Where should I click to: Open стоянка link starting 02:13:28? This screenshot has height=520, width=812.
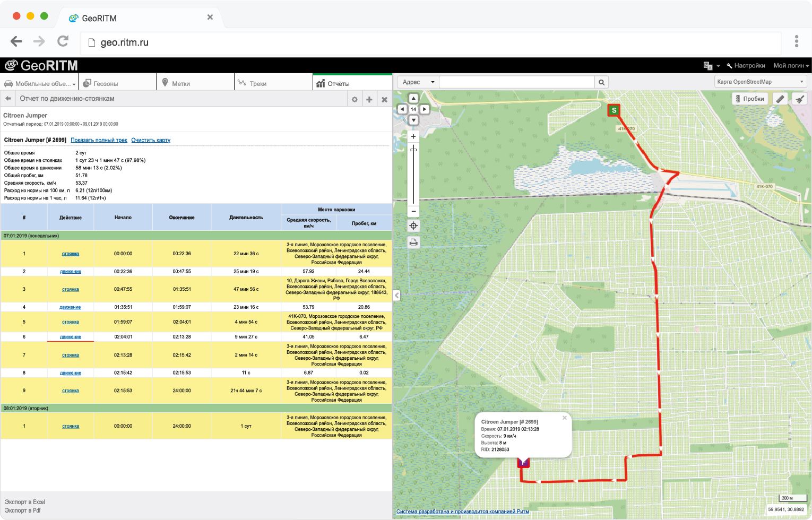point(70,355)
